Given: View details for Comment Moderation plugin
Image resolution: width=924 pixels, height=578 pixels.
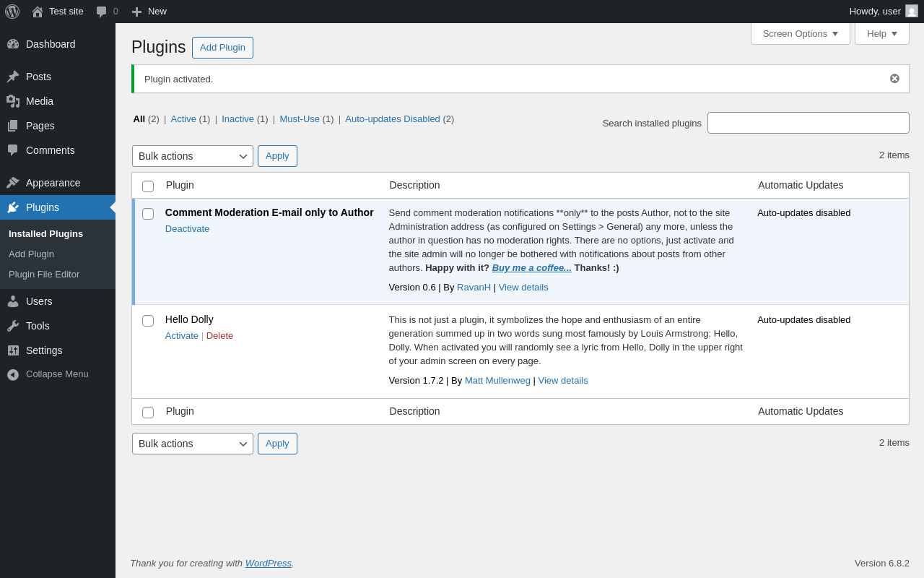Looking at the screenshot, I should point(523,288).
